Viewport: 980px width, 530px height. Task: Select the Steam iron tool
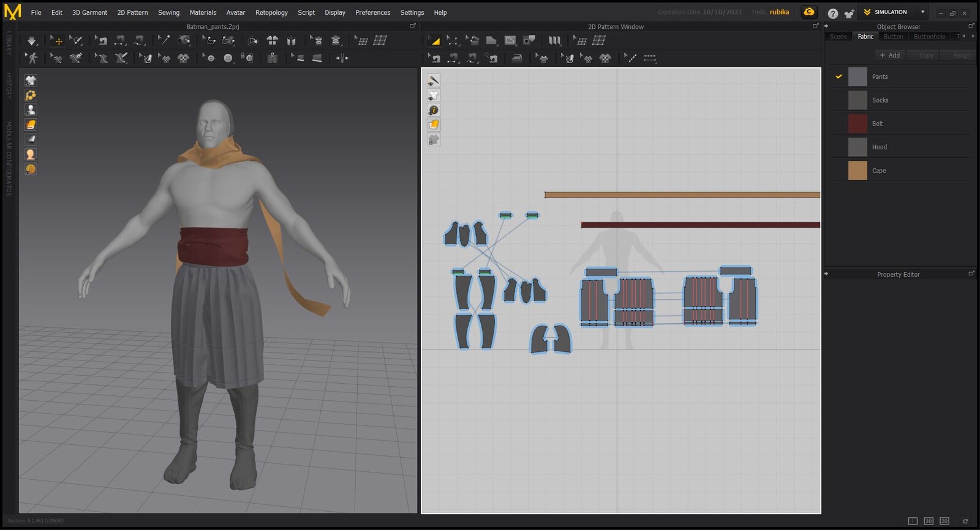517,58
